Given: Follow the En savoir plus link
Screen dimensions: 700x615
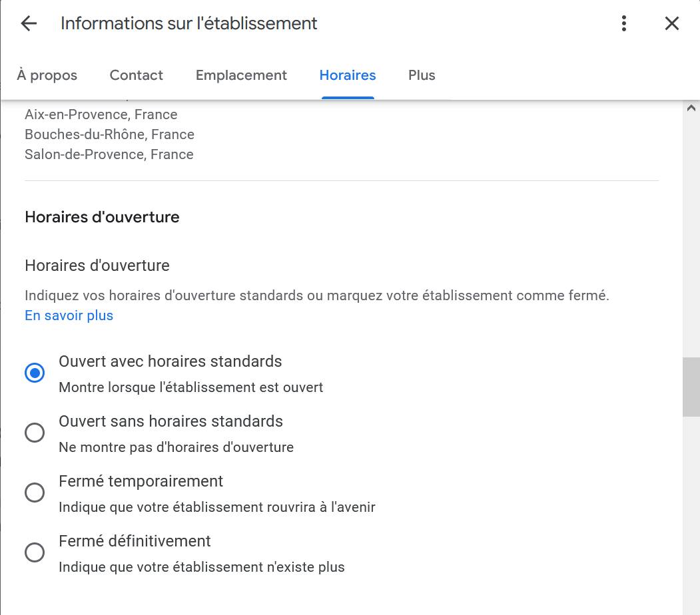Looking at the screenshot, I should point(69,315).
